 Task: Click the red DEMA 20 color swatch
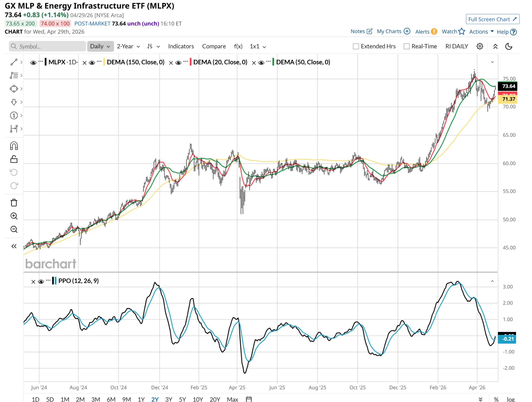point(191,62)
